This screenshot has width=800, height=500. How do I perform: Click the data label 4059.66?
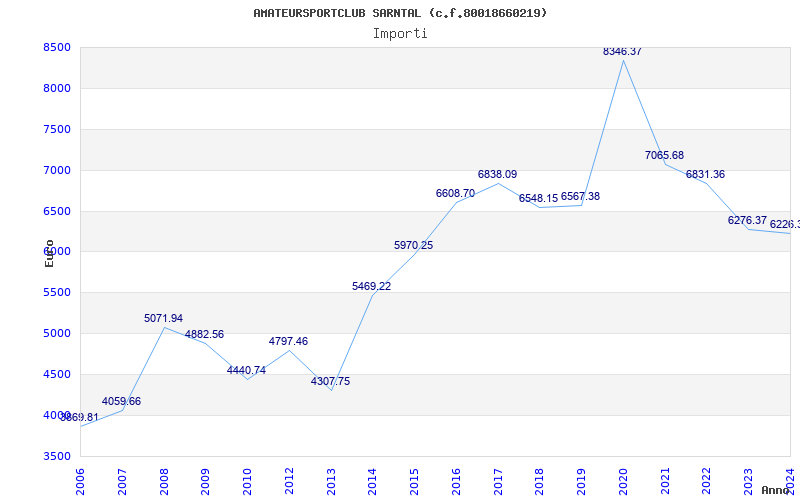click(x=121, y=402)
